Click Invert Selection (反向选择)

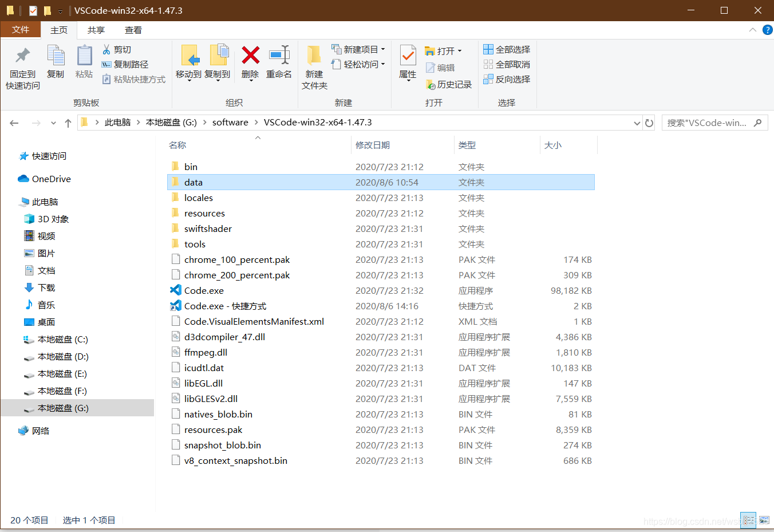[x=507, y=79]
